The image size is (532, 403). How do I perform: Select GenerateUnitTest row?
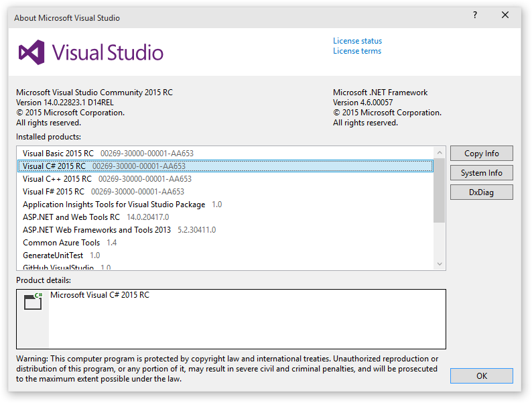click(x=225, y=255)
